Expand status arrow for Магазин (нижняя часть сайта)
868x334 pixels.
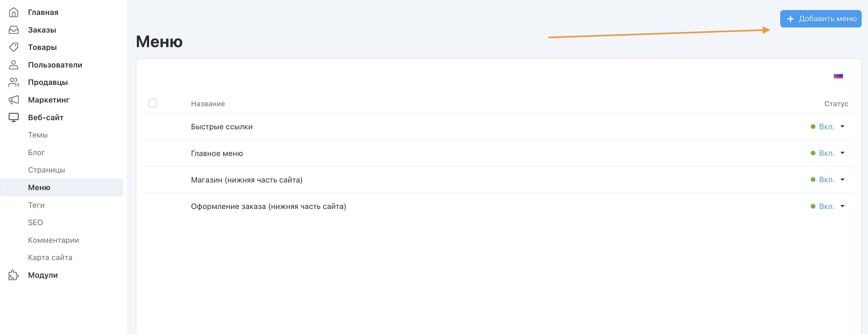click(842, 179)
